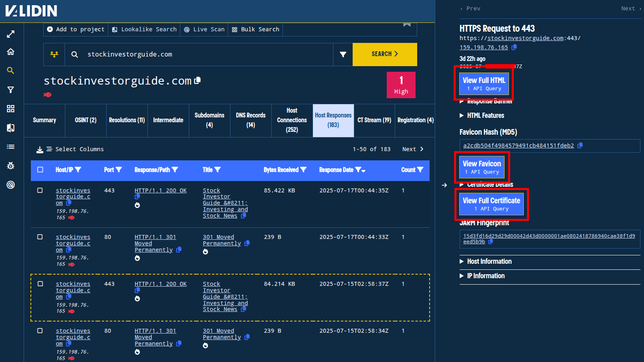Click View Full HTML button

(484, 84)
